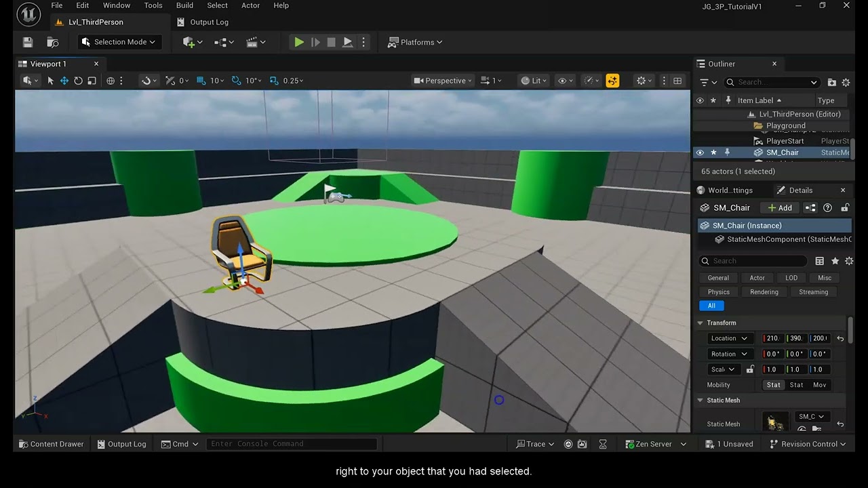This screenshot has height=488, width=868.
Task: Open the Platforms menu
Action: [x=415, y=42]
